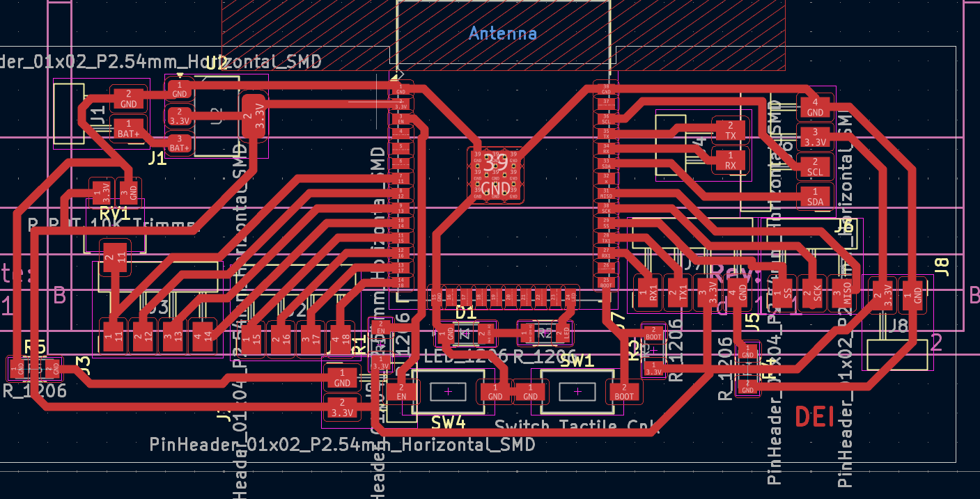Select R3 pad 2 BOOT
This screenshot has height=499, width=980.
653,333
